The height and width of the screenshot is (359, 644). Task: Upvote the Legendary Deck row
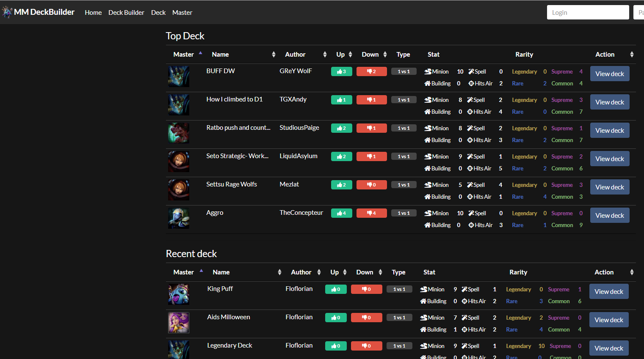pos(336,346)
